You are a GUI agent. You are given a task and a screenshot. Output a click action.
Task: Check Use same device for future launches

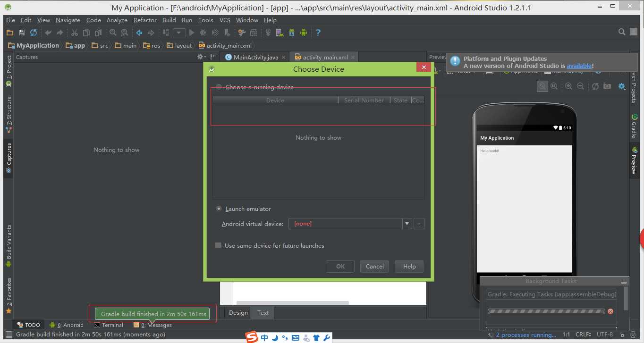(218, 245)
